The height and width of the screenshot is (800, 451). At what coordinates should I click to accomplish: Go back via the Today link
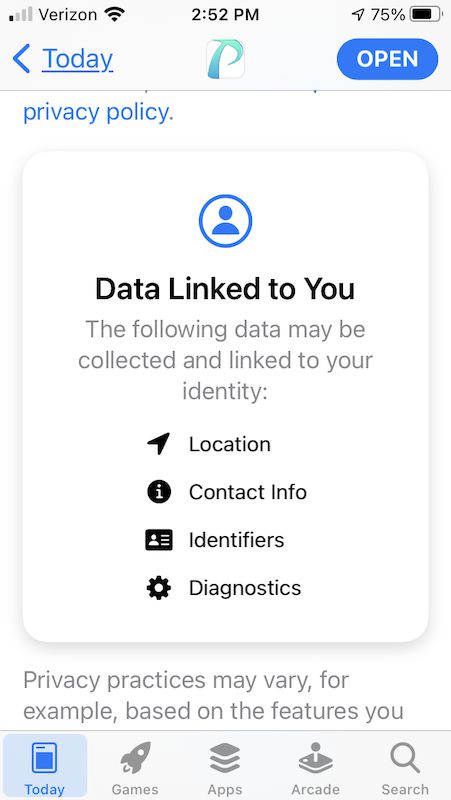78,59
